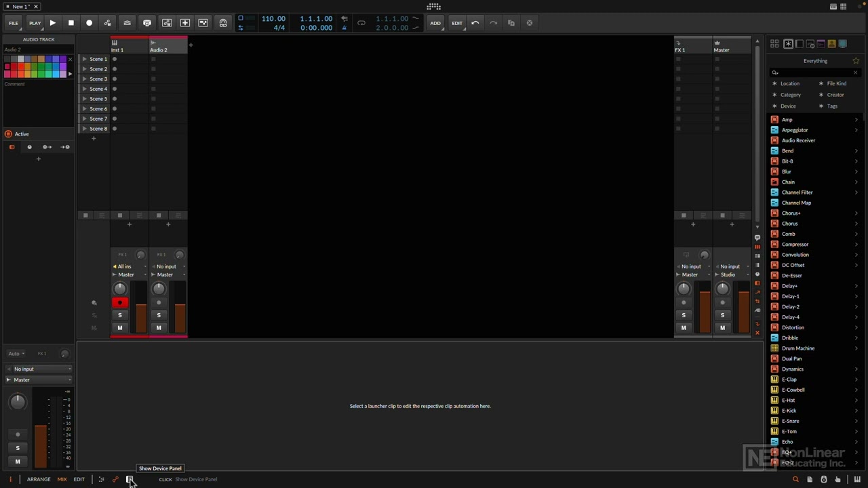The height and width of the screenshot is (488, 868).
Task: Switch to the EDIT view tab
Action: coord(79,479)
